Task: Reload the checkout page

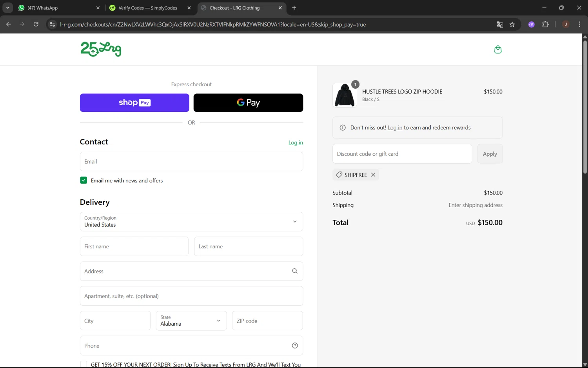Action: [36, 24]
